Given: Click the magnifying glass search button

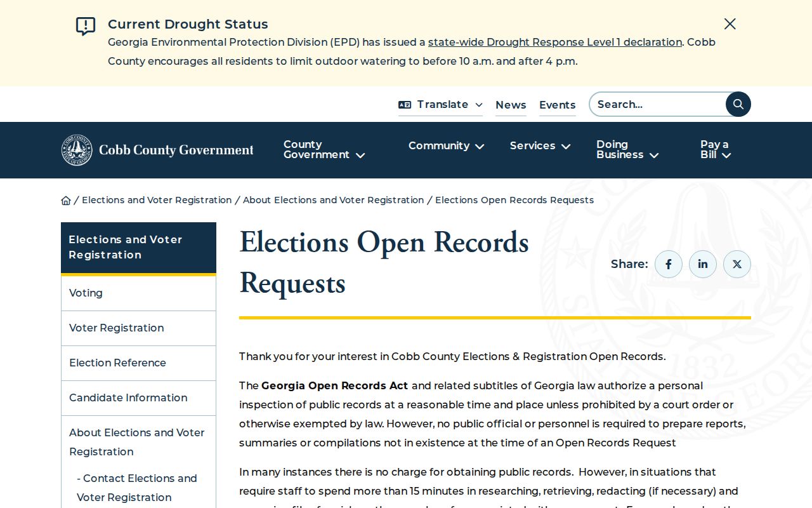Looking at the screenshot, I should tap(738, 104).
